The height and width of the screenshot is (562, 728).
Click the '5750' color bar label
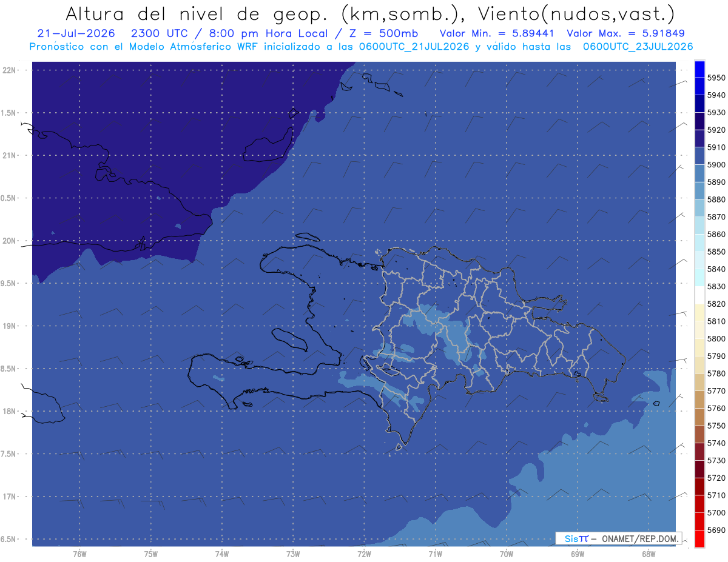tap(716, 426)
